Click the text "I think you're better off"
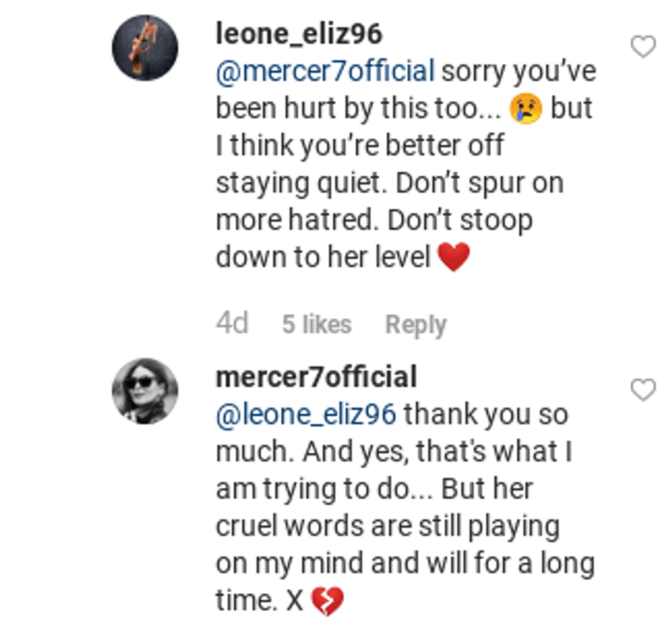 click(x=359, y=145)
